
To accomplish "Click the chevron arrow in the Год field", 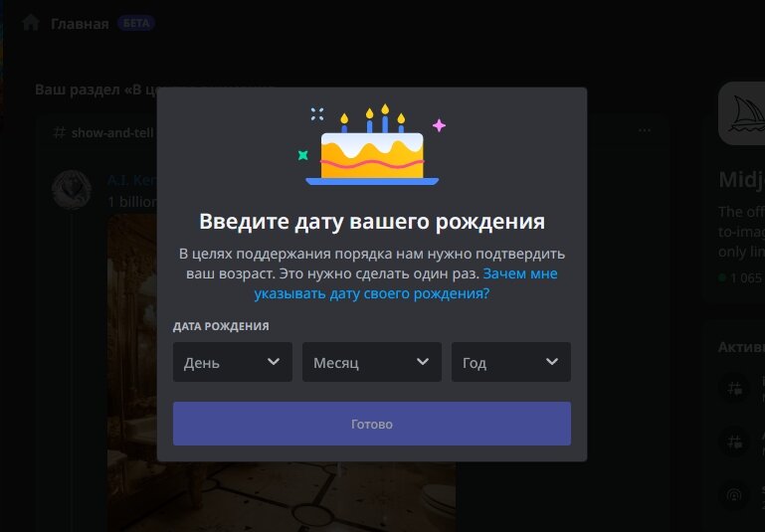I will (552, 362).
